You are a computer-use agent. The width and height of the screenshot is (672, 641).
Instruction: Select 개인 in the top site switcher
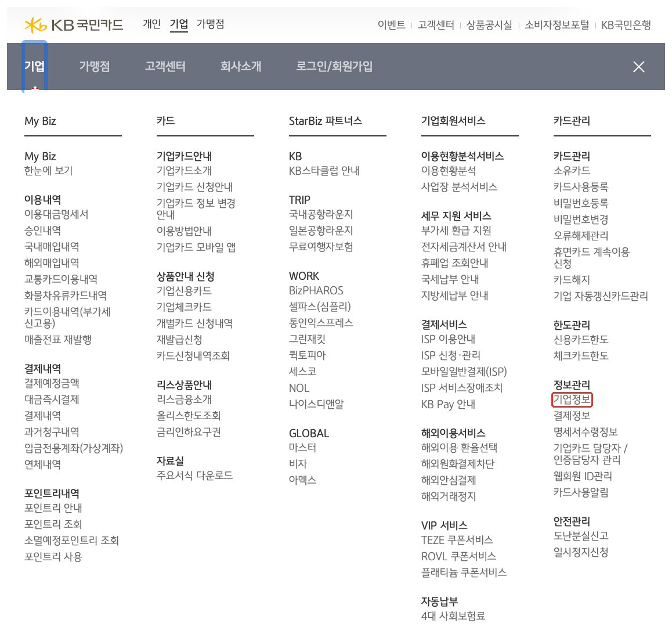coord(151,24)
